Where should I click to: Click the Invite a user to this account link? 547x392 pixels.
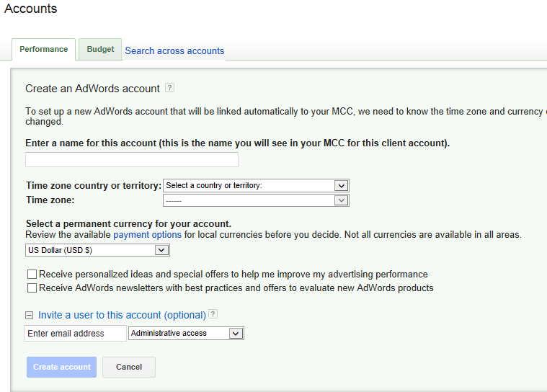(122, 315)
